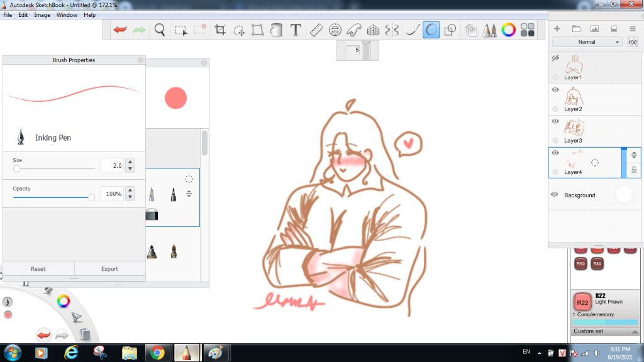Open the Edit menu
This screenshot has height=362, width=644.
click(23, 15)
